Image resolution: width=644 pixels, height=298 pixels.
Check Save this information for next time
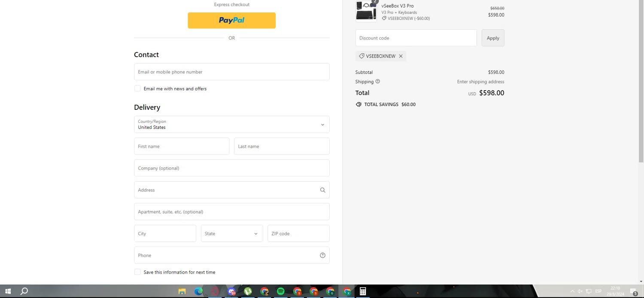137,272
